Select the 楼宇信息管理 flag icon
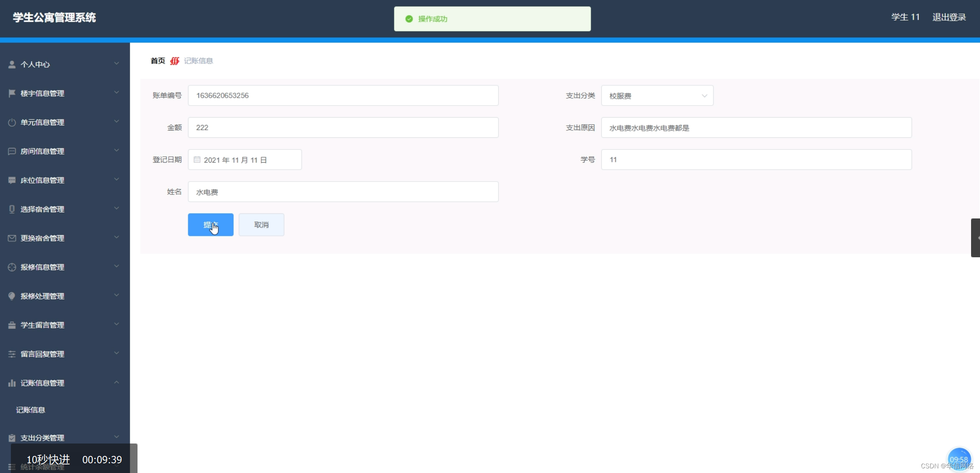 (x=11, y=93)
